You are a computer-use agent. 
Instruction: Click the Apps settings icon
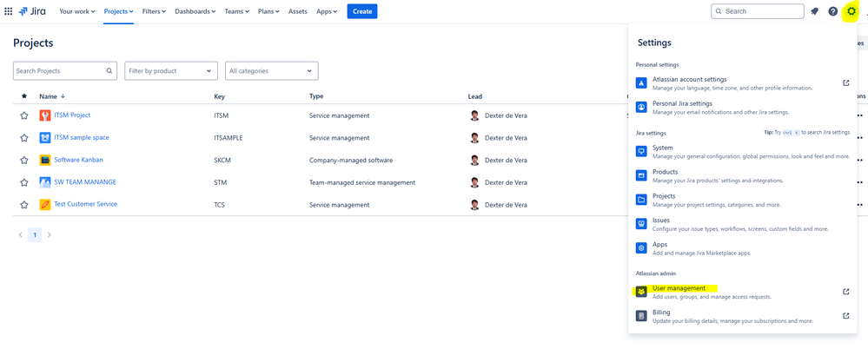tap(641, 248)
